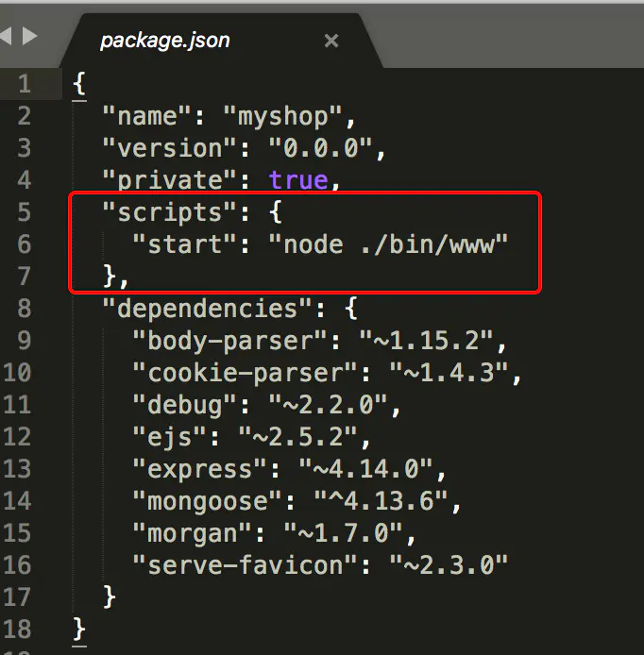Click the "dependencies" key
644x655 pixels.
208,309
